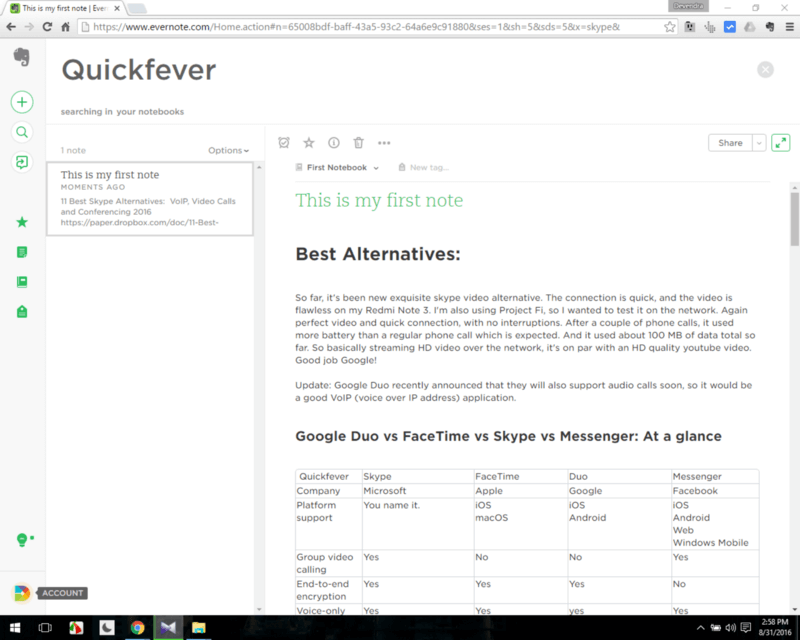Create a new note using the plus icon
This screenshot has height=640, width=800.
click(21, 101)
